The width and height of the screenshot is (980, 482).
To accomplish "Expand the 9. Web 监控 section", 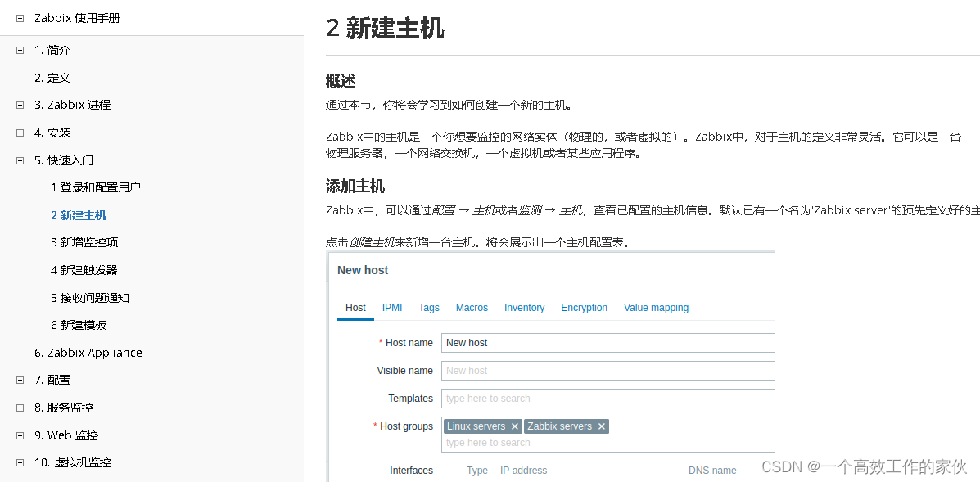I will tap(20, 436).
